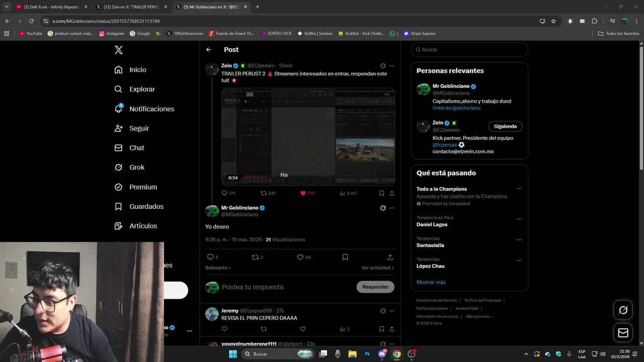This screenshot has width=644, height=362.
Task: Expand the Relevante replies sort dropdown
Action: pos(218,268)
